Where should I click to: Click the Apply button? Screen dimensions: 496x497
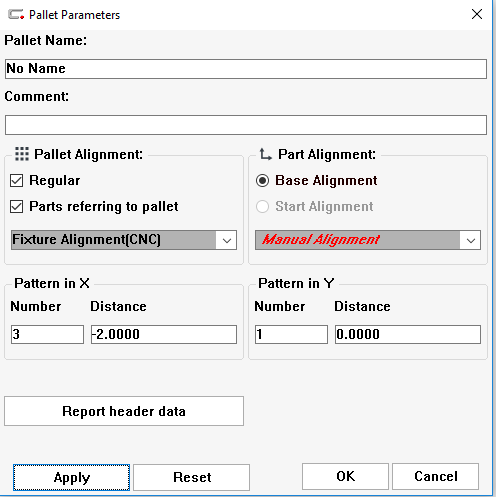[71, 477]
